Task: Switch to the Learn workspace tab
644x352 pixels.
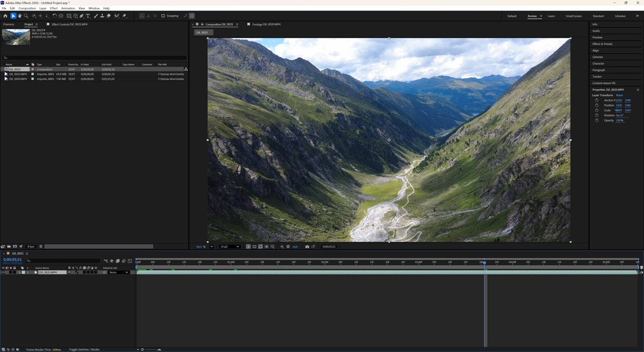Action: (551, 16)
